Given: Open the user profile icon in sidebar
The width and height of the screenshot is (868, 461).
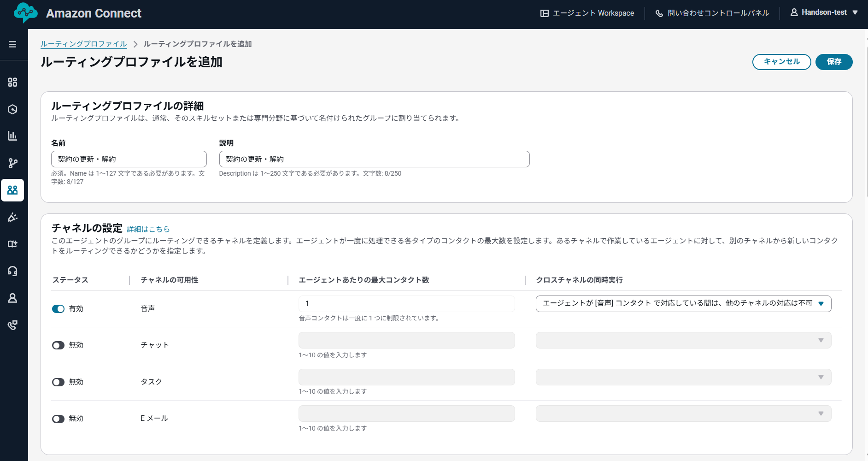Looking at the screenshot, I should [x=12, y=298].
